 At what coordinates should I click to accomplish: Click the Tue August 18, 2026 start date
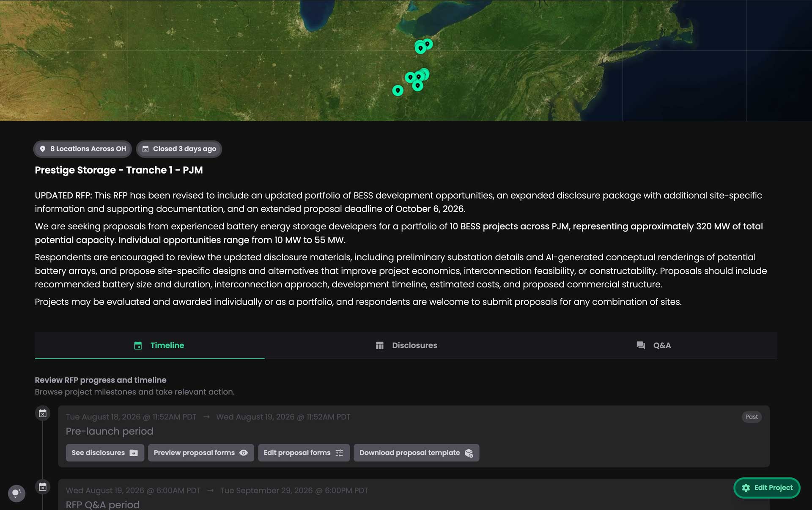[131, 417]
